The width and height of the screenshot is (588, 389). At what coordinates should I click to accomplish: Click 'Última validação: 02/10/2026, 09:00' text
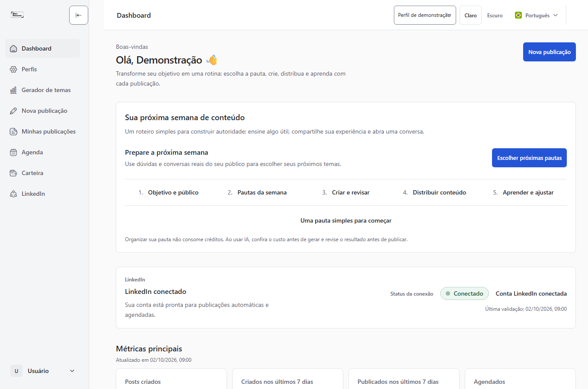click(526, 309)
